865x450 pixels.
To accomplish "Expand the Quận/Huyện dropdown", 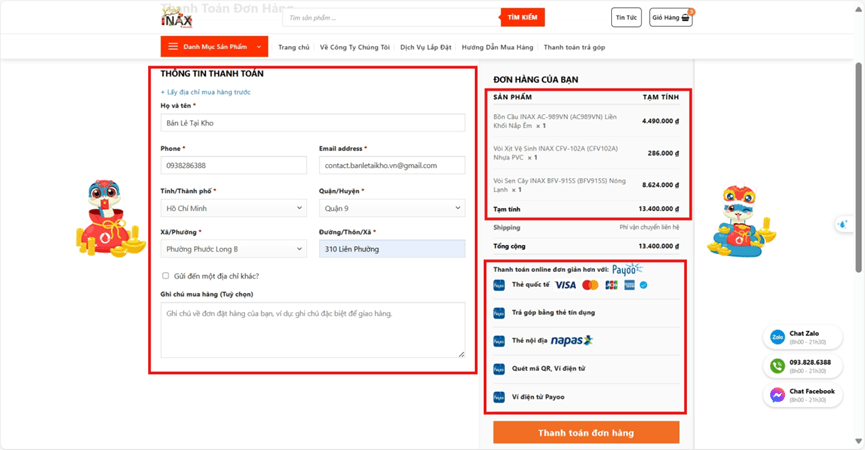I will point(392,208).
